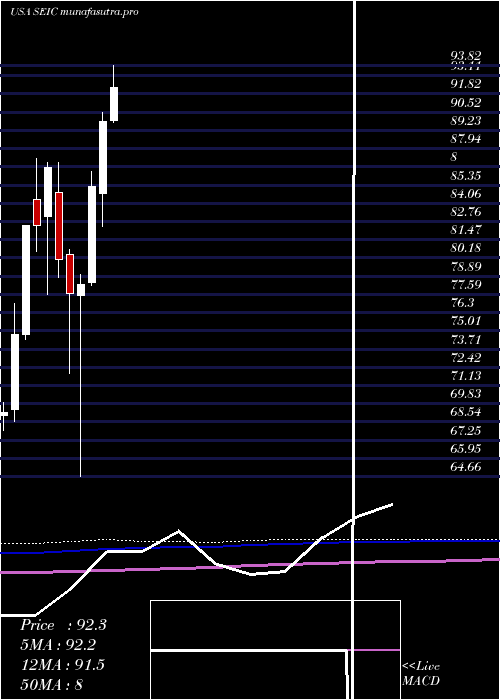Click the price label 91.82
This screenshot has width=500, height=700.
pos(466,84)
